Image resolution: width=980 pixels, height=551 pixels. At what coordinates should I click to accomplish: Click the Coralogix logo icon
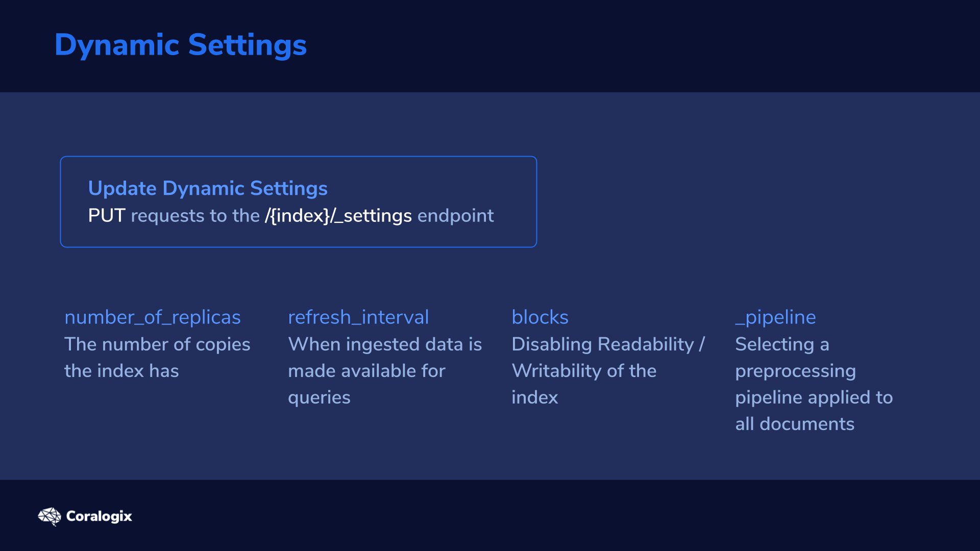[50, 516]
